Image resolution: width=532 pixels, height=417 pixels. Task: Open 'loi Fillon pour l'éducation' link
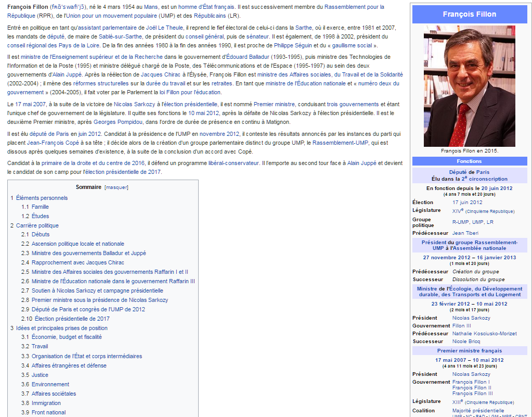(x=190, y=92)
